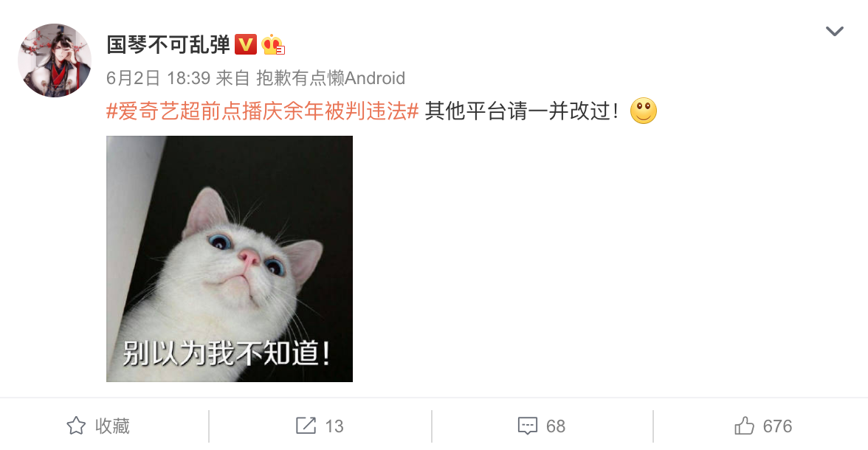Click the repost share arrow icon
The width and height of the screenshot is (868, 450).
pos(306,426)
